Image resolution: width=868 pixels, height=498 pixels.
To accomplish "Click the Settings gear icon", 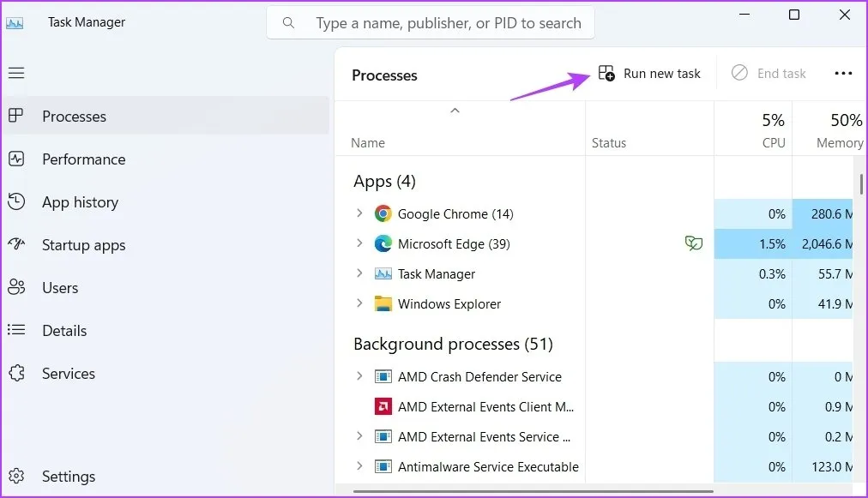I will [x=16, y=477].
